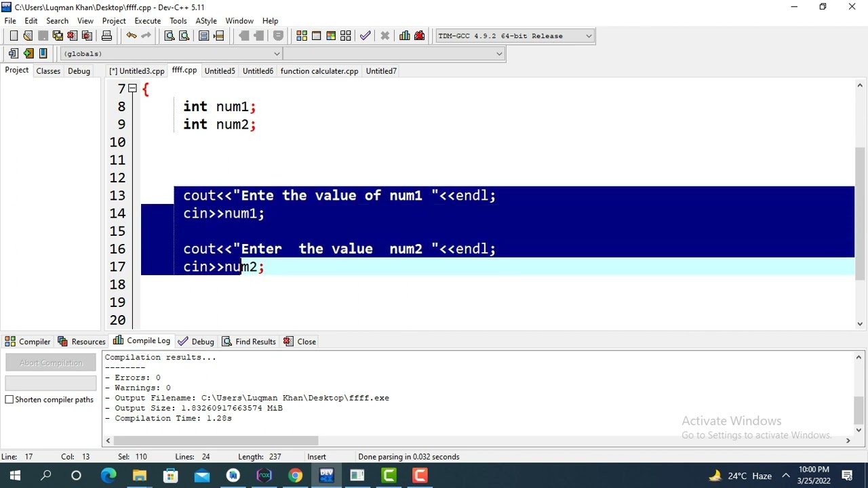Viewport: 868px width, 488px height.
Task: Click the Save All toolbar icon
Action: point(58,36)
